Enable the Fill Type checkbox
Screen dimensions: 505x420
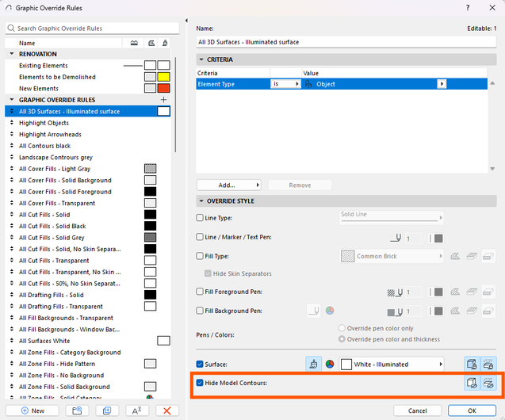point(200,256)
